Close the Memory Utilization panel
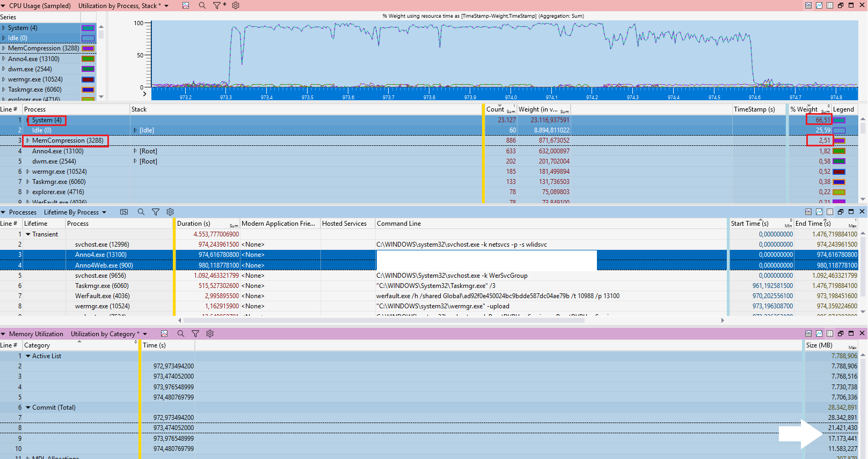The width and height of the screenshot is (868, 459). [x=862, y=333]
